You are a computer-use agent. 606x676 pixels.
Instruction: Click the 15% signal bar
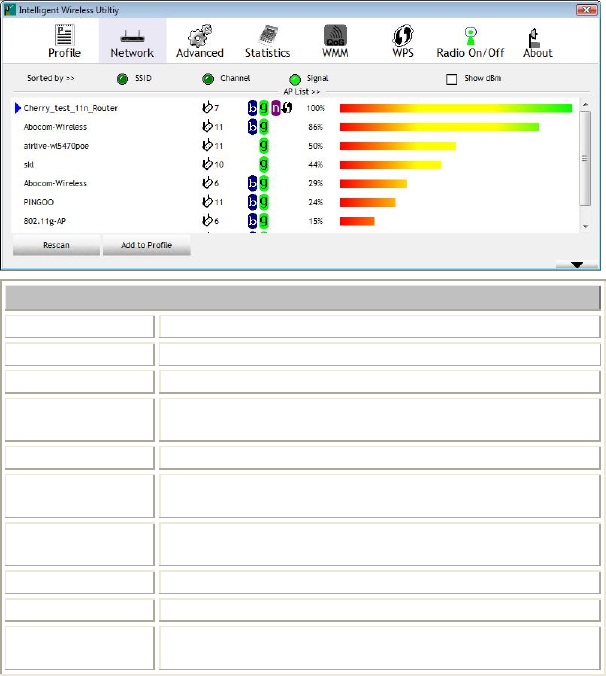(x=357, y=221)
